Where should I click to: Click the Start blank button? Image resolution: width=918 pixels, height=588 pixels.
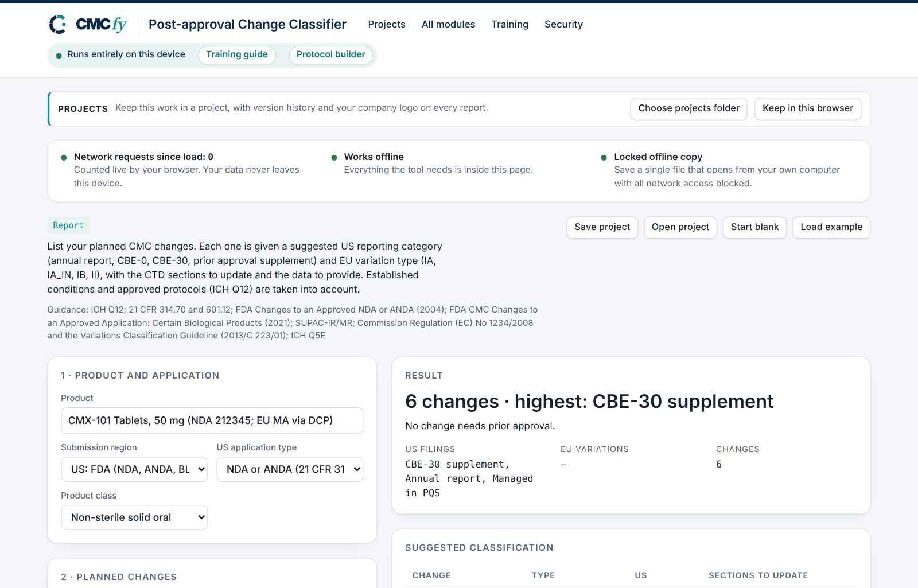[754, 227]
